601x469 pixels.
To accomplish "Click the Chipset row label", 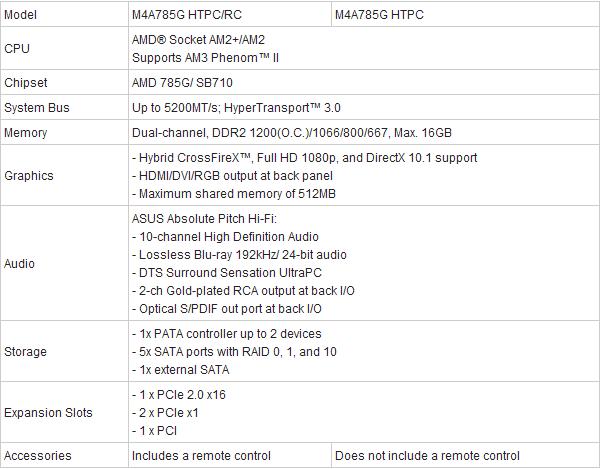I will click(26, 83).
